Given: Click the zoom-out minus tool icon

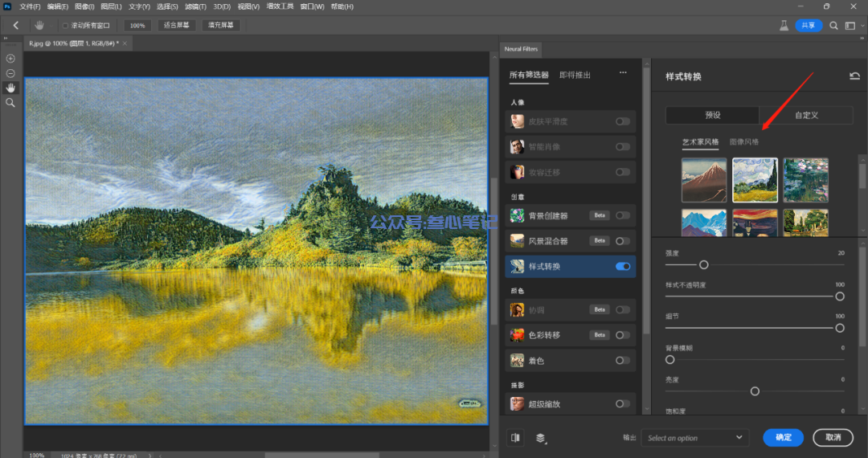Looking at the screenshot, I should point(10,74).
